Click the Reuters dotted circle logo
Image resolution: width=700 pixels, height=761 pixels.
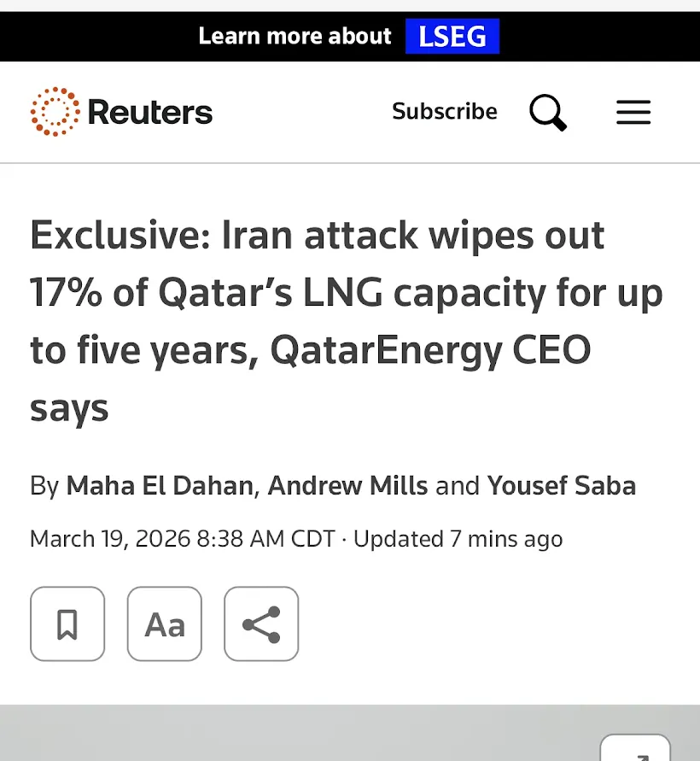[55, 111]
